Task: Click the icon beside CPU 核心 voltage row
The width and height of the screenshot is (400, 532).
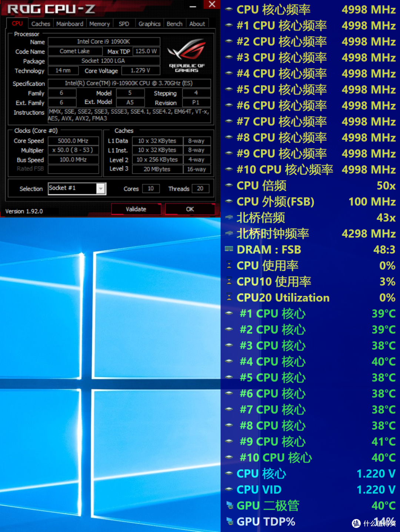Action: (229, 473)
